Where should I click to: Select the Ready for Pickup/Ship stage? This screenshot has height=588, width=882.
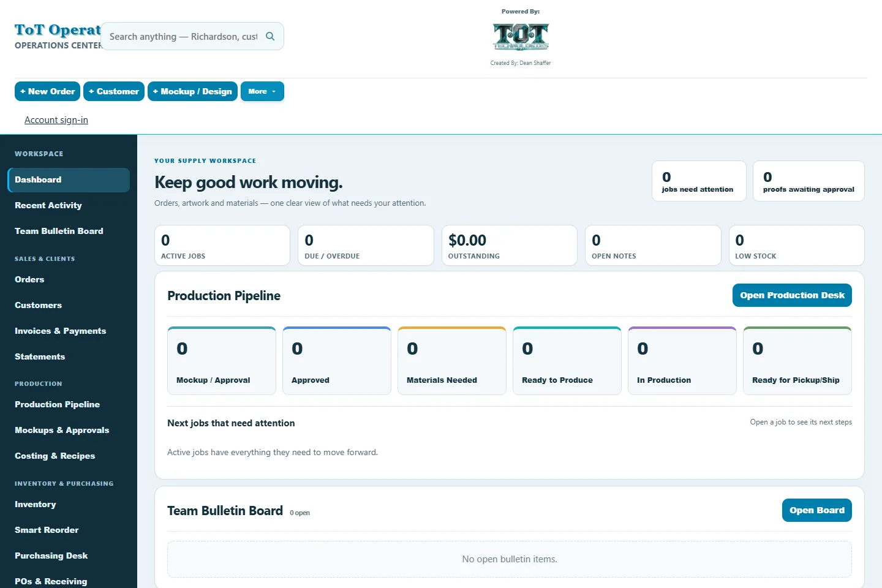(x=797, y=361)
